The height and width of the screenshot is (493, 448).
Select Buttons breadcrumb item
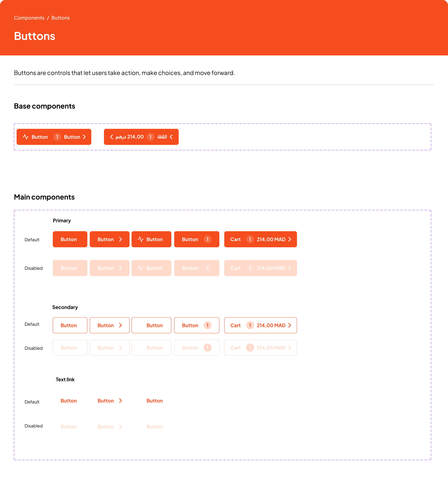60,18
